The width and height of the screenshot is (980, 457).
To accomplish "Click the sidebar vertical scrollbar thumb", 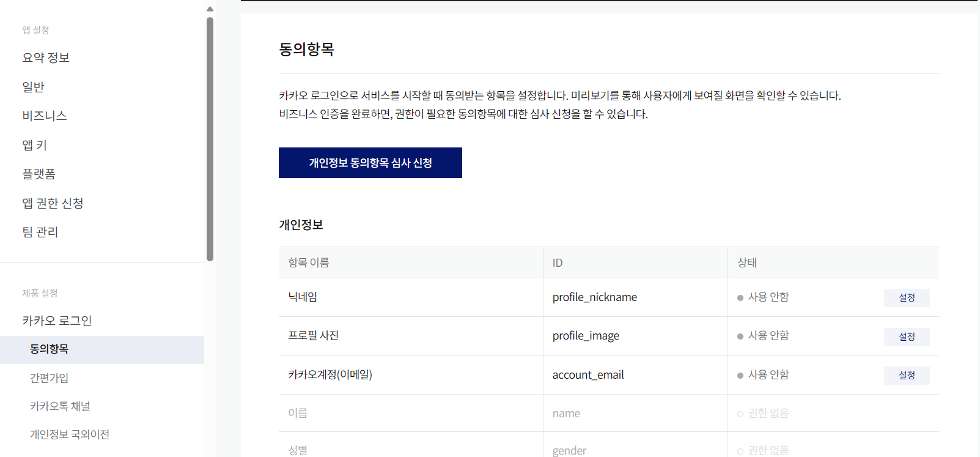I will pos(210,139).
